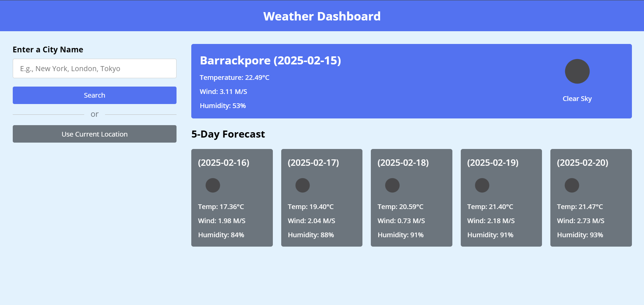Viewport: 644px width, 305px height.
Task: Click the Temperature: 22.49°C text
Action: [x=234, y=78]
